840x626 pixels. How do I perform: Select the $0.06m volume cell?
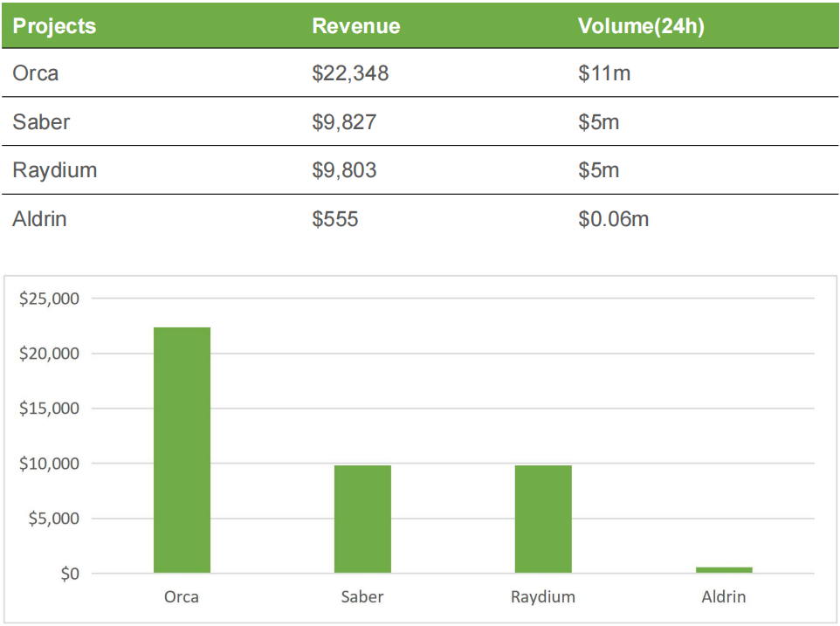(613, 219)
